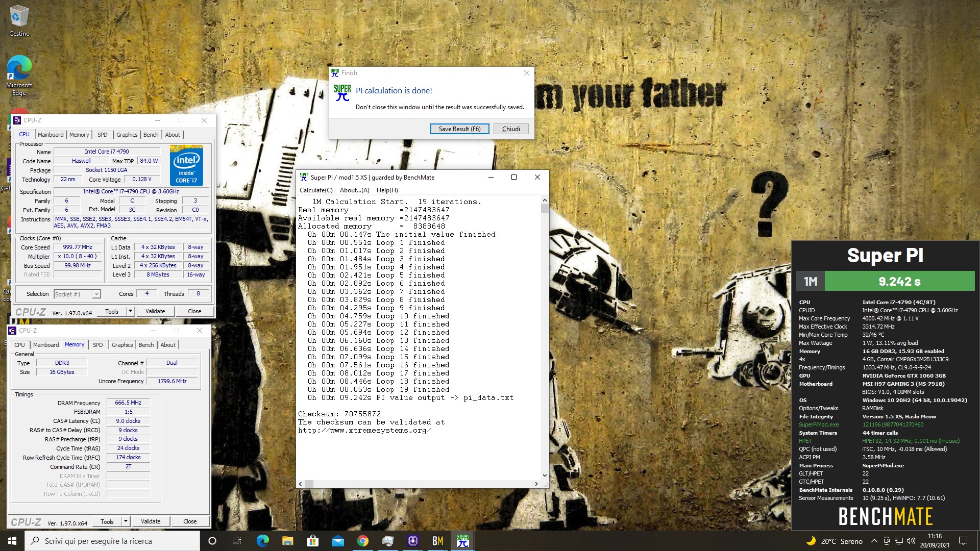
Task: Switch to Super PI taskbar icon
Action: 462,541
